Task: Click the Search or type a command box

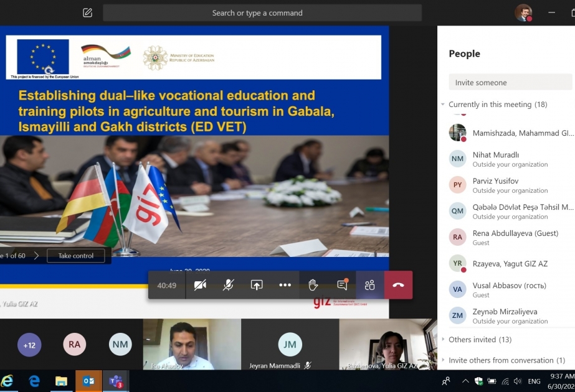Action: click(262, 13)
